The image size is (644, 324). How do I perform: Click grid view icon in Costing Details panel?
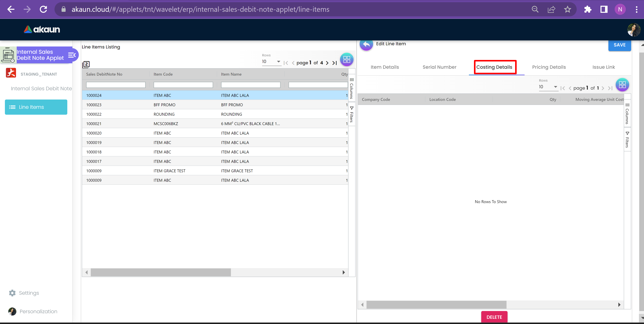622,85
